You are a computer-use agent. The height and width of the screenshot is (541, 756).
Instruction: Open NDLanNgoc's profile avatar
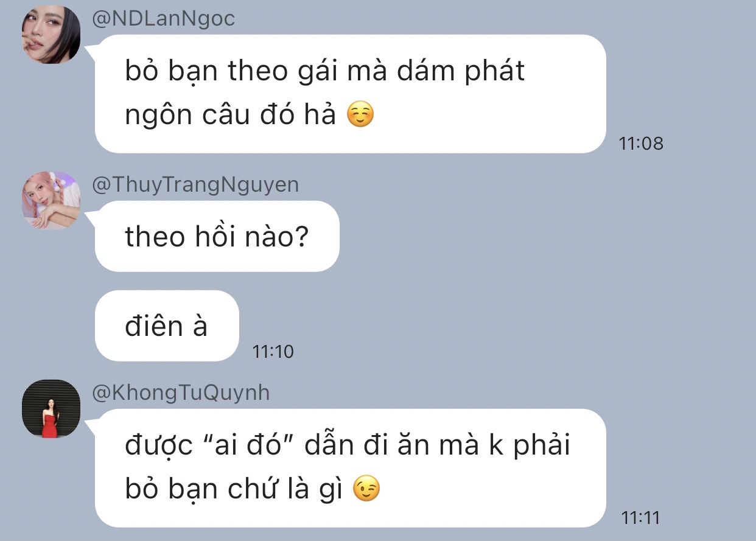click(x=51, y=35)
